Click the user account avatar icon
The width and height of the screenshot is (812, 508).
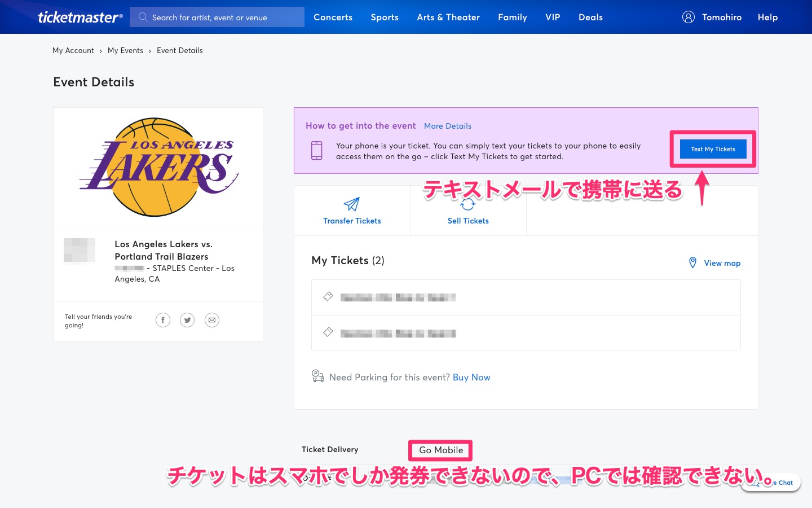coord(689,17)
